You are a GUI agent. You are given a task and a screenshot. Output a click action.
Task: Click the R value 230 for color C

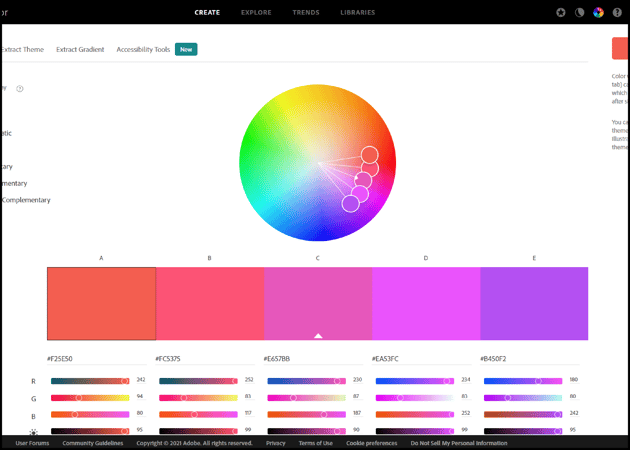[357, 380]
